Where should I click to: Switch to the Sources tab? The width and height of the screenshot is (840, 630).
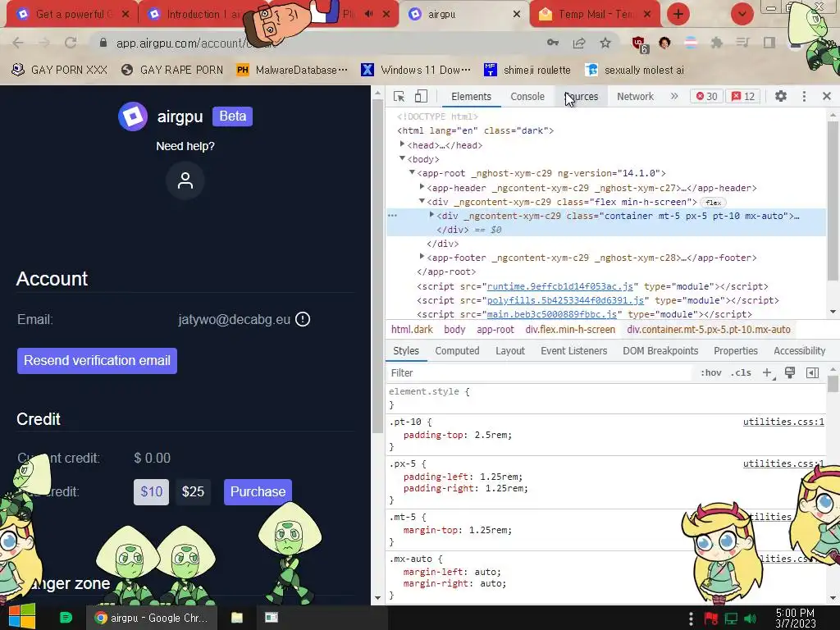582,97
